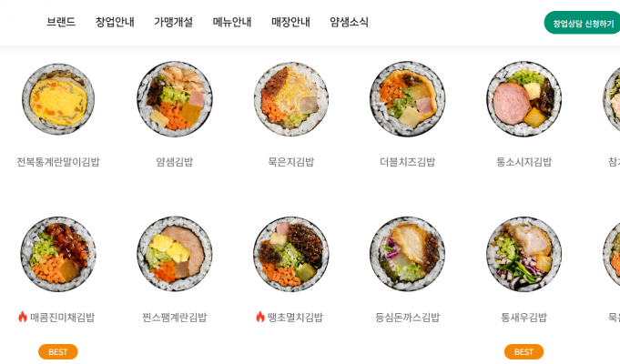This screenshot has width=620, height=364.
Task: Open the 창업안내 menu item
Action: point(115,22)
